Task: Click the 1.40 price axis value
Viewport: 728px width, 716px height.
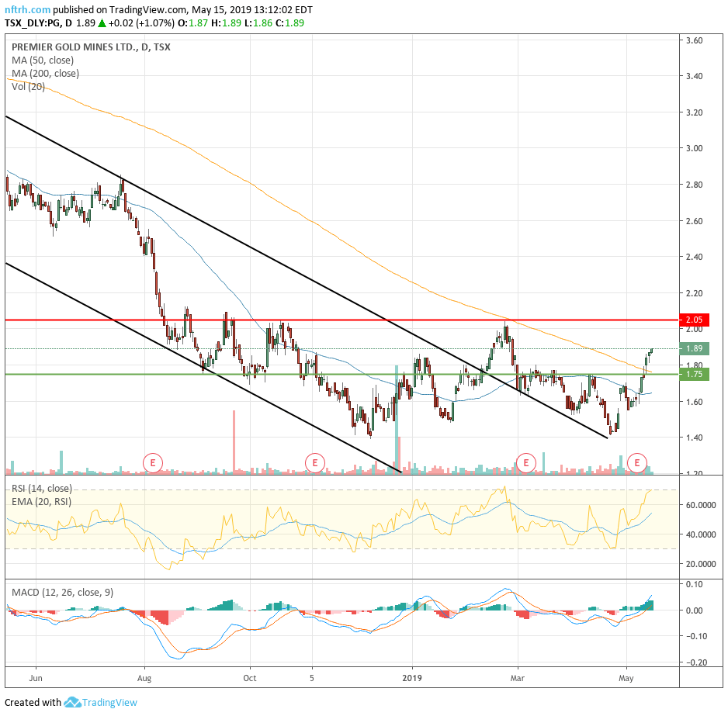Action: click(x=694, y=438)
